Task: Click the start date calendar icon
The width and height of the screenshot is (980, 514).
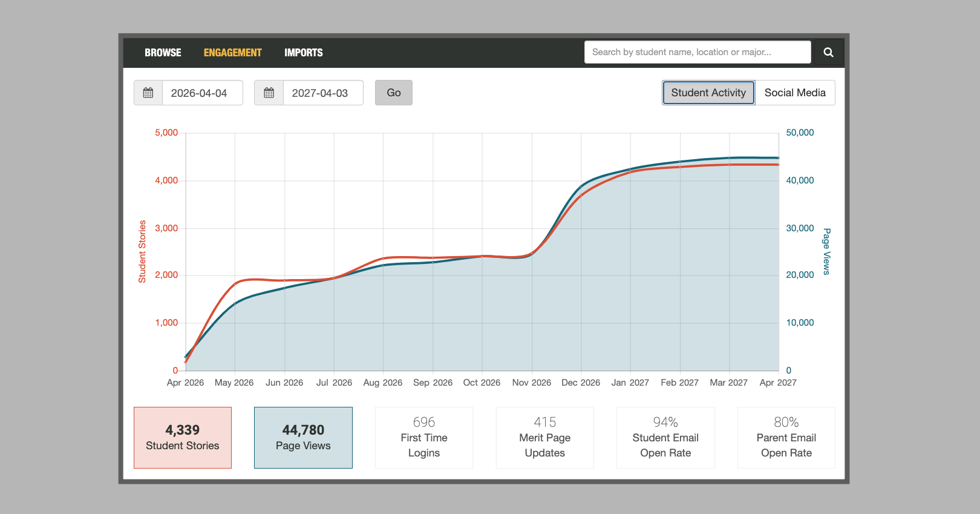Action: click(x=148, y=93)
